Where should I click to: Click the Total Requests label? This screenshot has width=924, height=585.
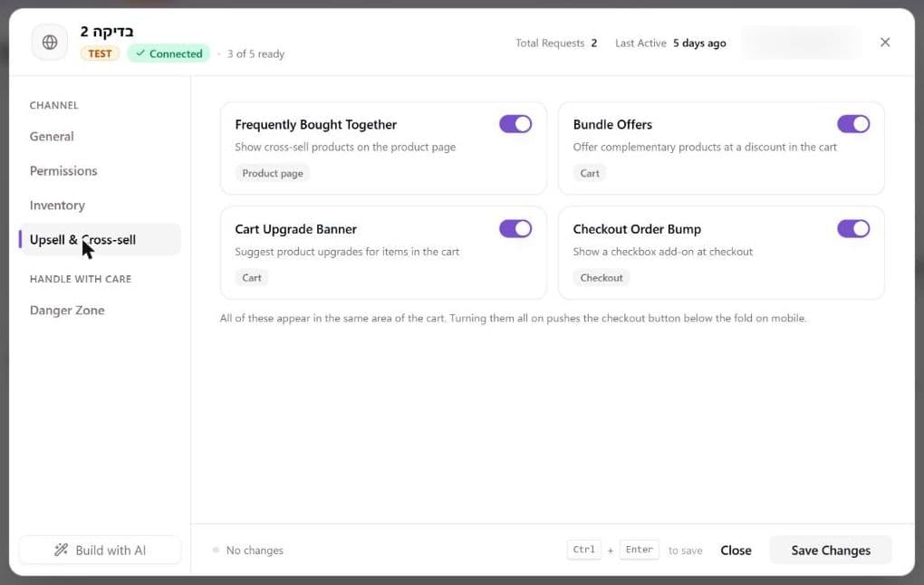click(550, 43)
